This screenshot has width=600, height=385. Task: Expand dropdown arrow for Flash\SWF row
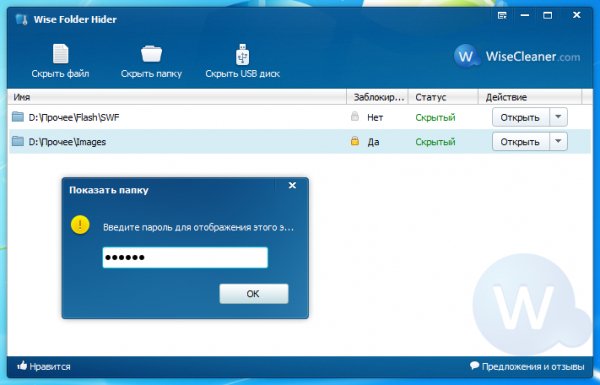click(558, 117)
